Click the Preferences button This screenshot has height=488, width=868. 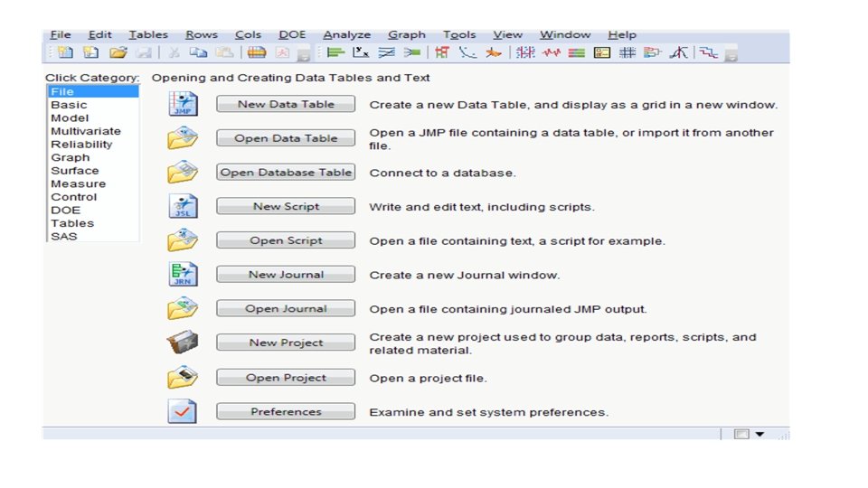(286, 412)
